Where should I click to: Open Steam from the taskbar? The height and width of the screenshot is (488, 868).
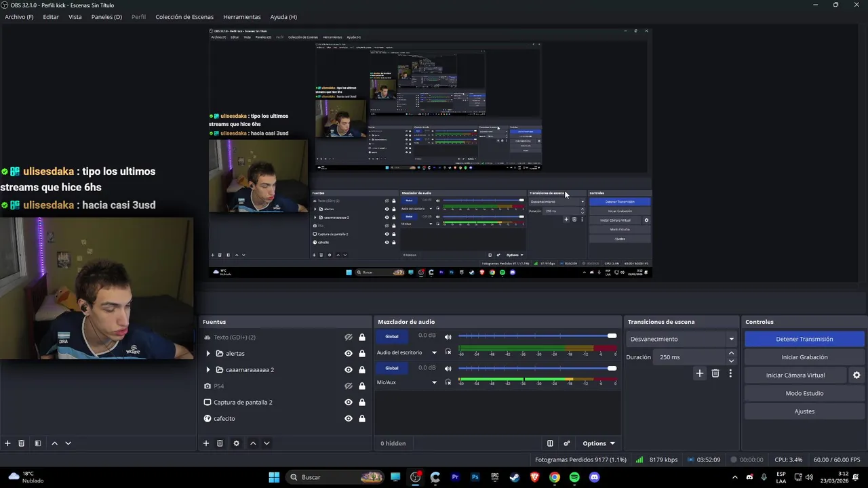pos(515,477)
